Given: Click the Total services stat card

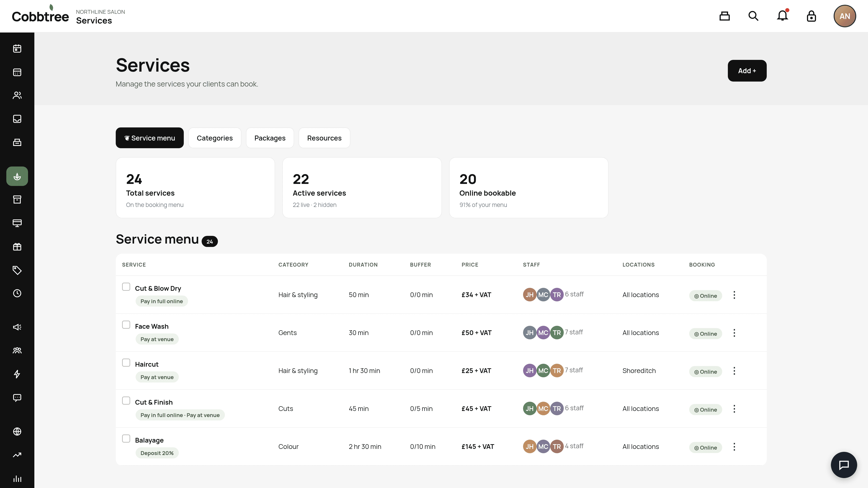Looking at the screenshot, I should point(195,188).
